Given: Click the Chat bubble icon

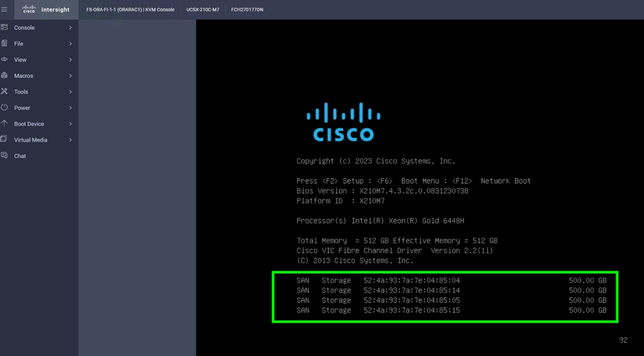Looking at the screenshot, I should [x=4, y=155].
